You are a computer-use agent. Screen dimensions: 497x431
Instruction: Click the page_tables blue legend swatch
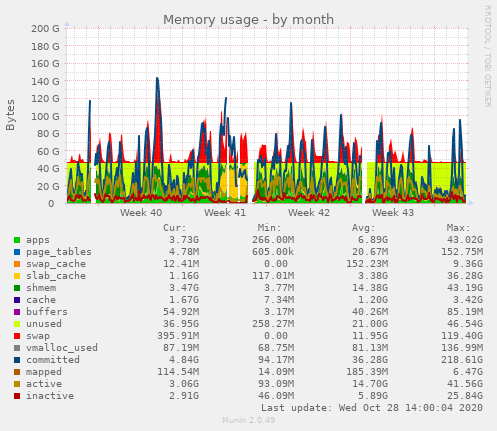17,252
